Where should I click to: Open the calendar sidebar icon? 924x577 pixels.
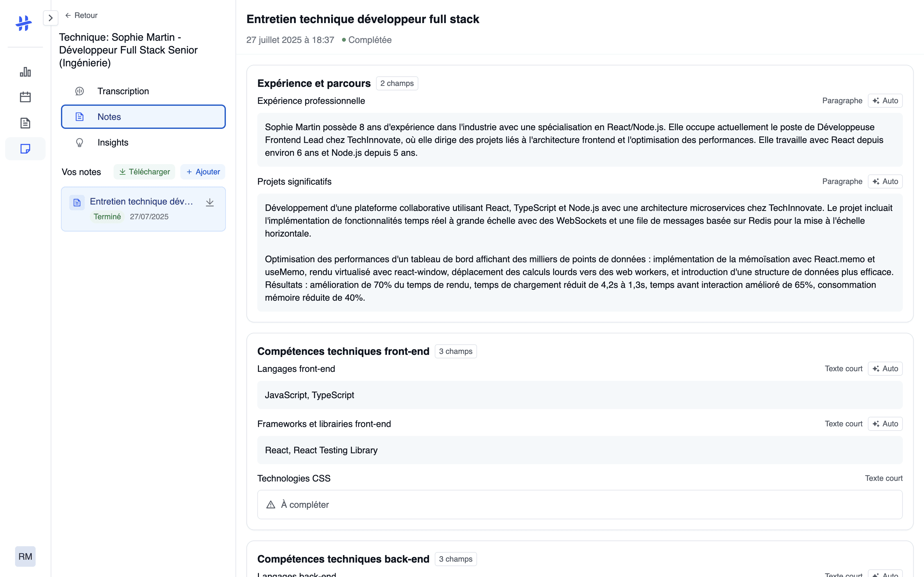(25, 97)
